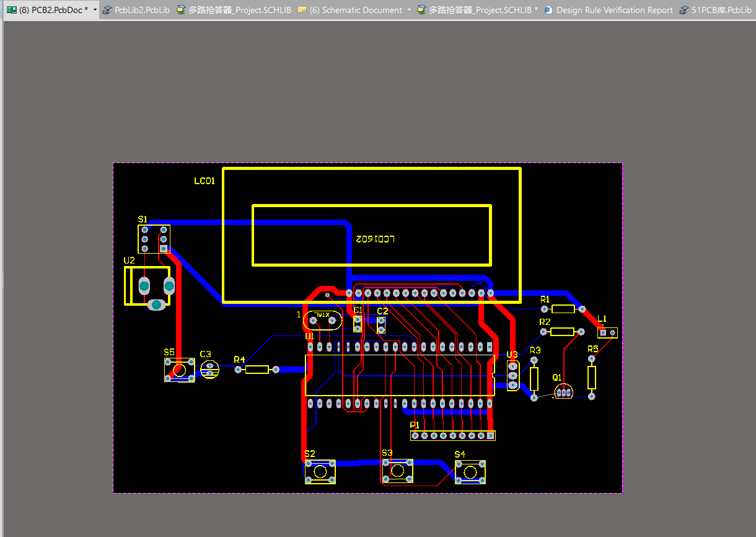This screenshot has width=756, height=537.
Task: Select the L1 designator label
Action: tap(602, 319)
